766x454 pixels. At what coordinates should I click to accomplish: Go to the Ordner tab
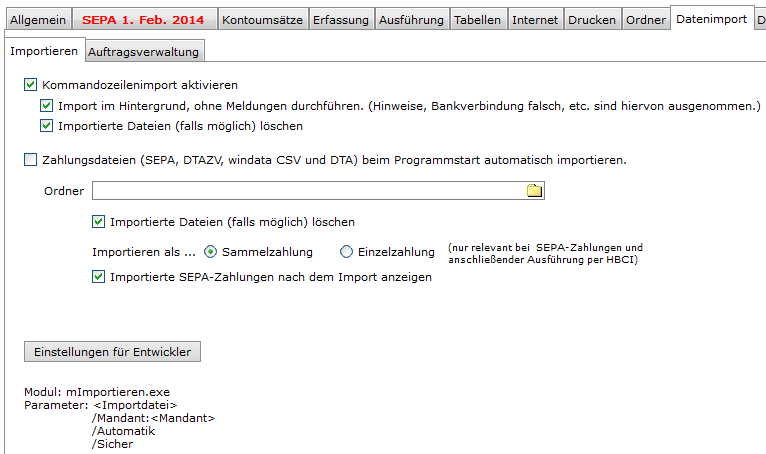click(646, 20)
